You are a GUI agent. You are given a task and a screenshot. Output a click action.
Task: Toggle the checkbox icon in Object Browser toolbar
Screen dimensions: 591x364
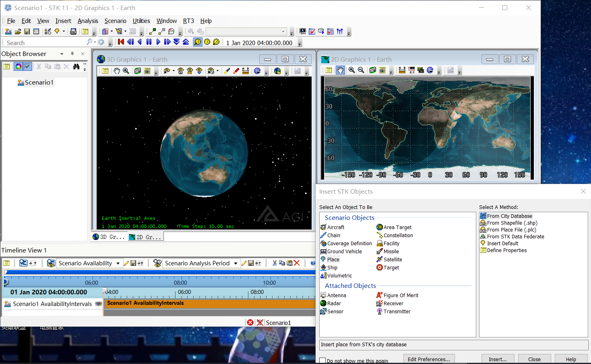(x=27, y=66)
